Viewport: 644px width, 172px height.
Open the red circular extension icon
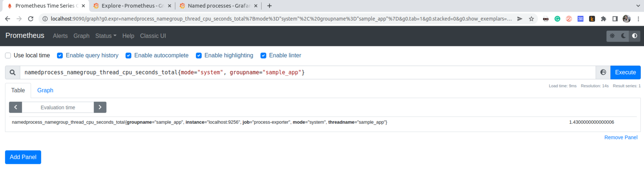tap(569, 19)
